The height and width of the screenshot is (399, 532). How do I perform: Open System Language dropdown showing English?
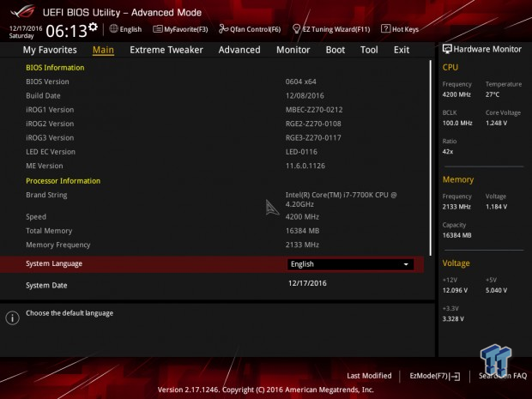click(x=350, y=264)
